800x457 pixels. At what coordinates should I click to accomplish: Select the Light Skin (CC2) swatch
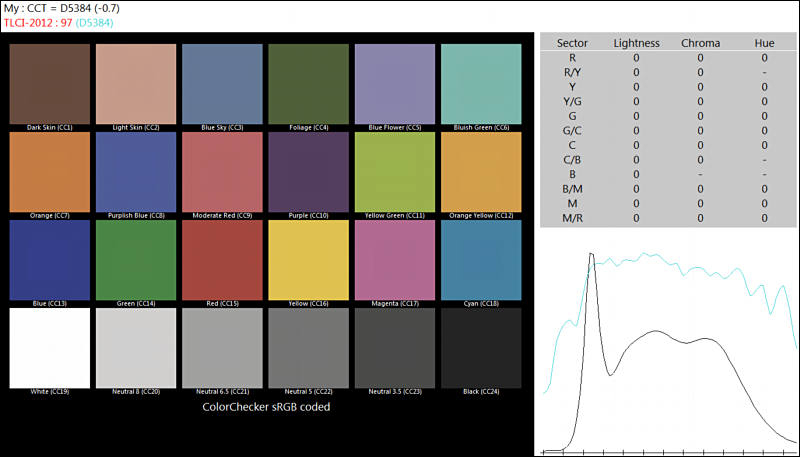(x=135, y=83)
